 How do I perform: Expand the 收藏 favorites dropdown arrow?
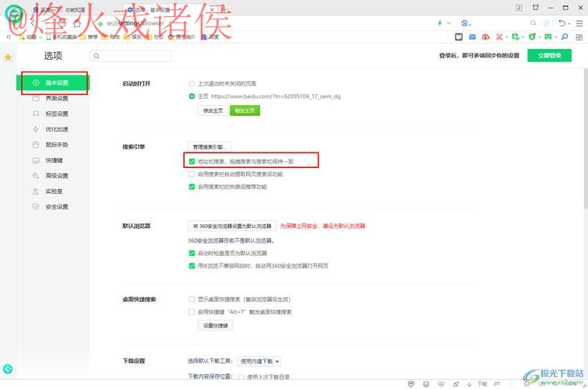pos(40,37)
